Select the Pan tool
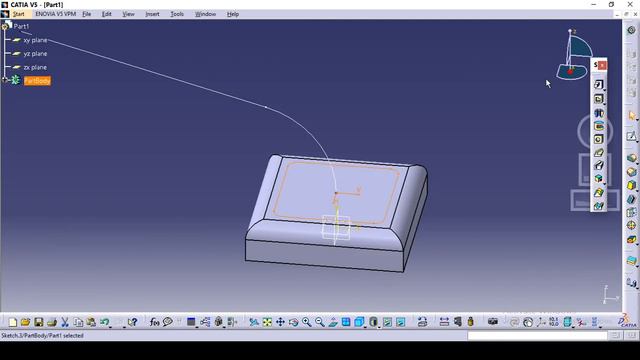The height and width of the screenshot is (360, 640). tap(280, 322)
